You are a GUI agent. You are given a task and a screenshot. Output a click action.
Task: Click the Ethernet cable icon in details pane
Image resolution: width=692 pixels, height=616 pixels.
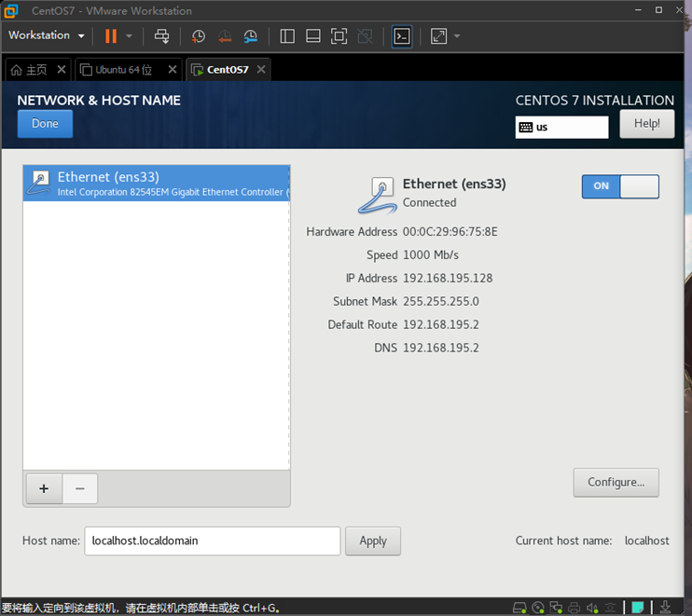[x=378, y=196]
